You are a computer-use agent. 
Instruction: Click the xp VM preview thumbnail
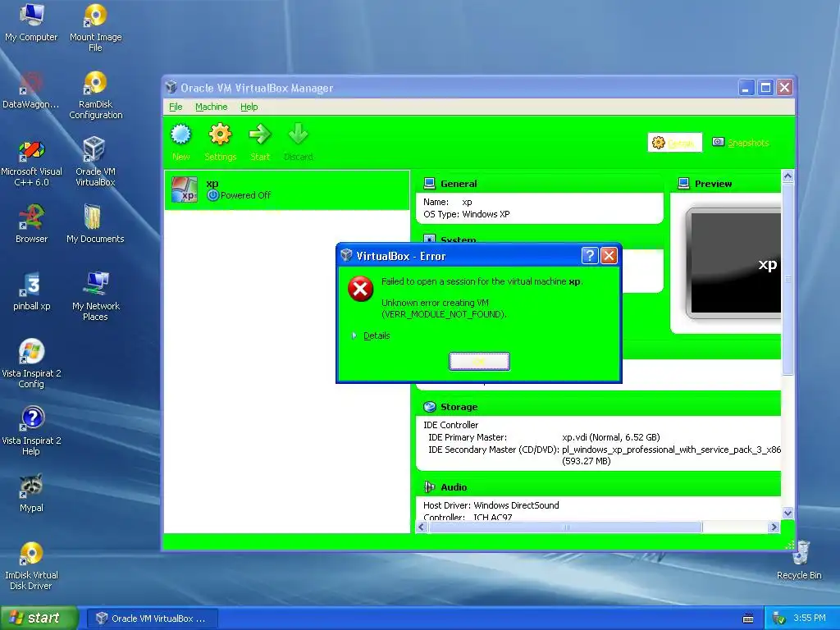point(734,263)
